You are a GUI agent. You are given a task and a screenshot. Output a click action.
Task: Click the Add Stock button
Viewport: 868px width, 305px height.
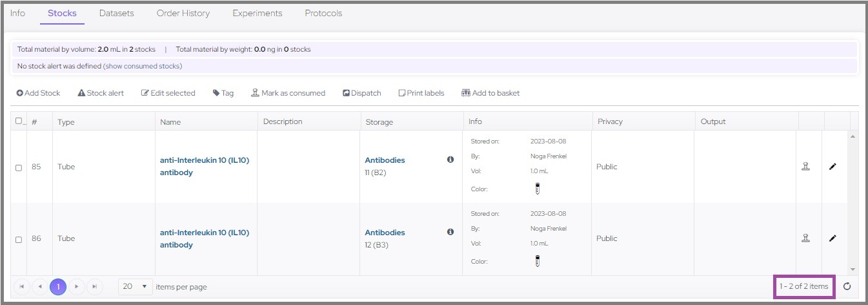[38, 93]
